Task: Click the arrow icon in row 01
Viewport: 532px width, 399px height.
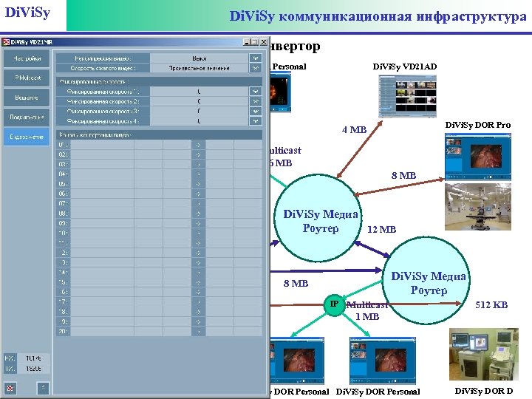Action: [x=199, y=145]
